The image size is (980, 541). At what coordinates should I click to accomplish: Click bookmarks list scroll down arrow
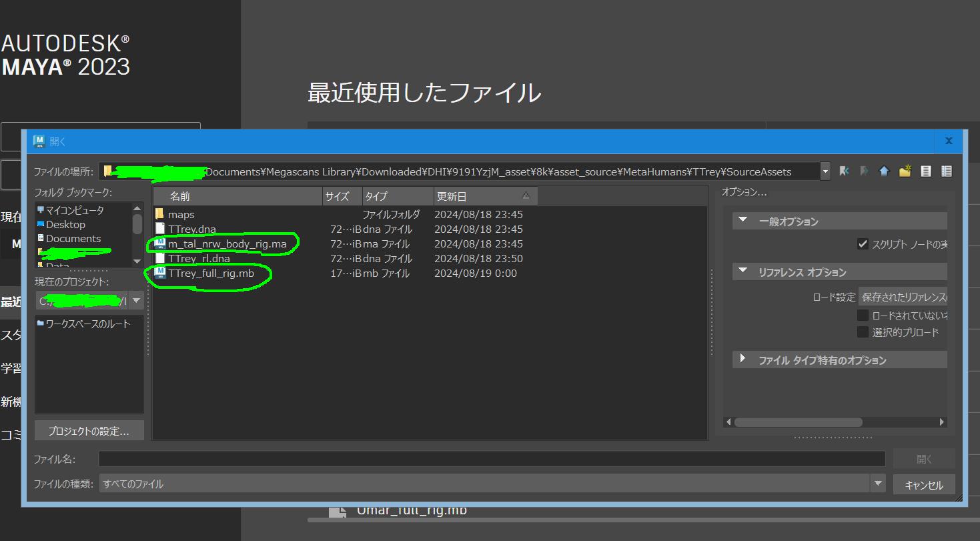tap(137, 261)
